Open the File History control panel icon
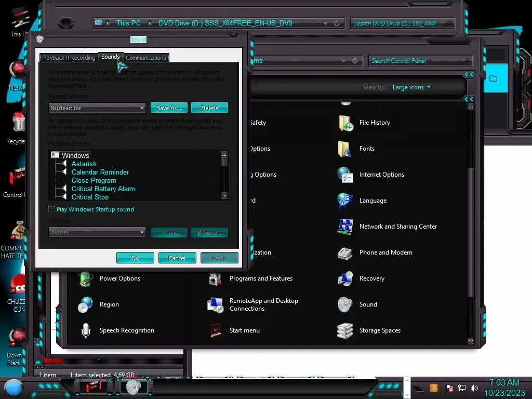This screenshot has width=532, height=399. pyautogui.click(x=345, y=123)
